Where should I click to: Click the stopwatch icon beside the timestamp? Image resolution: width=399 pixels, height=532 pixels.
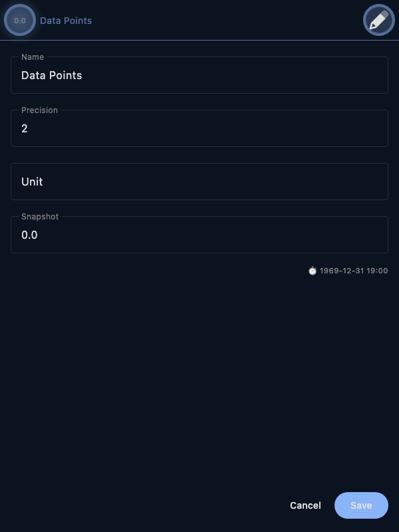[x=313, y=271]
